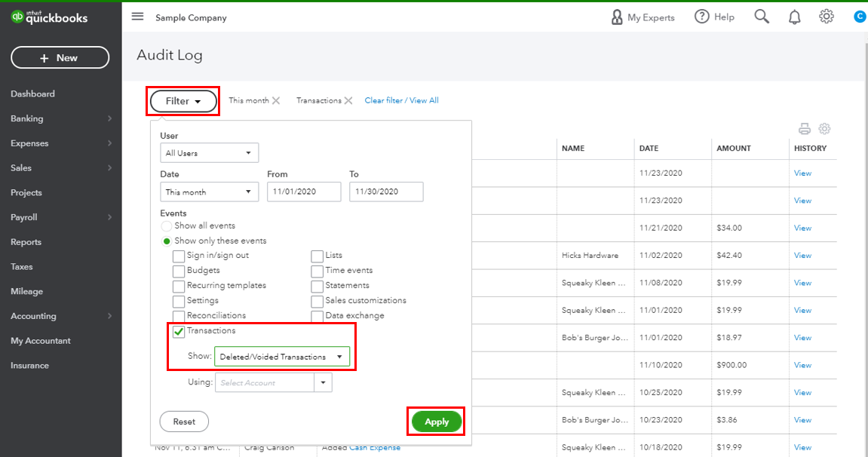Open the Filter dropdown button
868x457 pixels.
[183, 101]
